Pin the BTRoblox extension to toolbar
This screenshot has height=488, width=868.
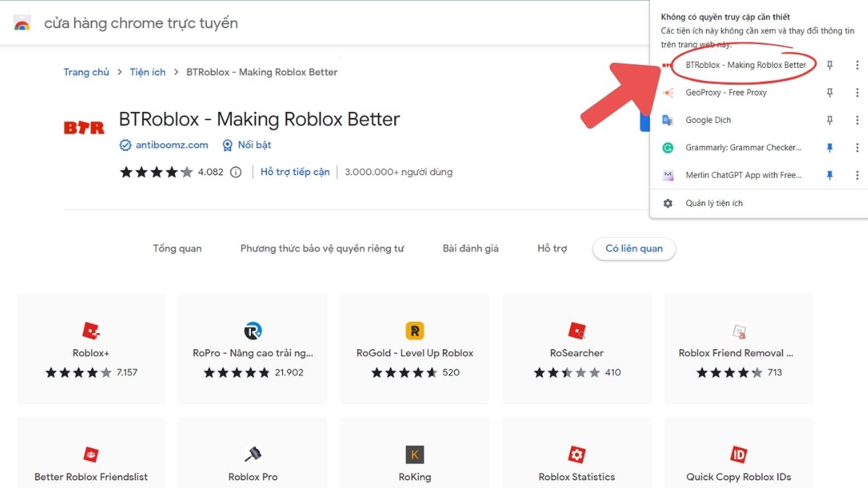(x=830, y=65)
